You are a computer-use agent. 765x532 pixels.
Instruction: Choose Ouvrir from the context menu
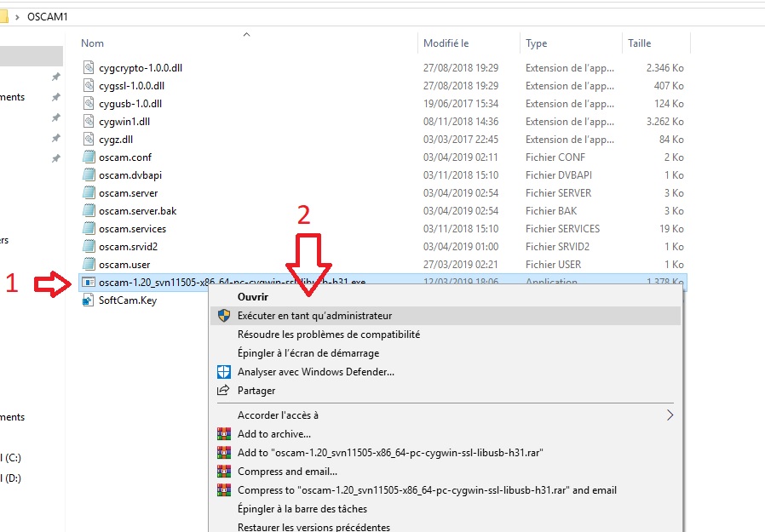coord(253,296)
